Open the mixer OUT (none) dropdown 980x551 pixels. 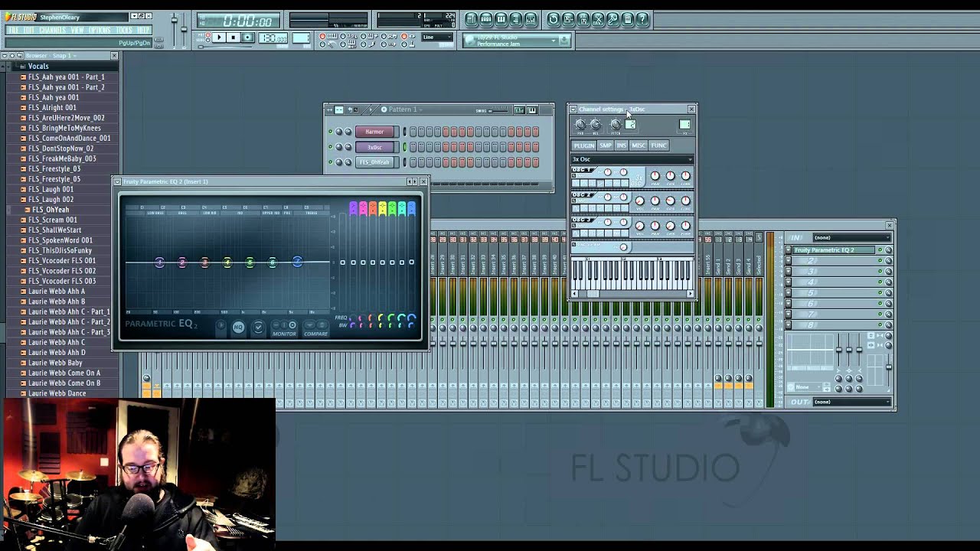click(x=852, y=402)
